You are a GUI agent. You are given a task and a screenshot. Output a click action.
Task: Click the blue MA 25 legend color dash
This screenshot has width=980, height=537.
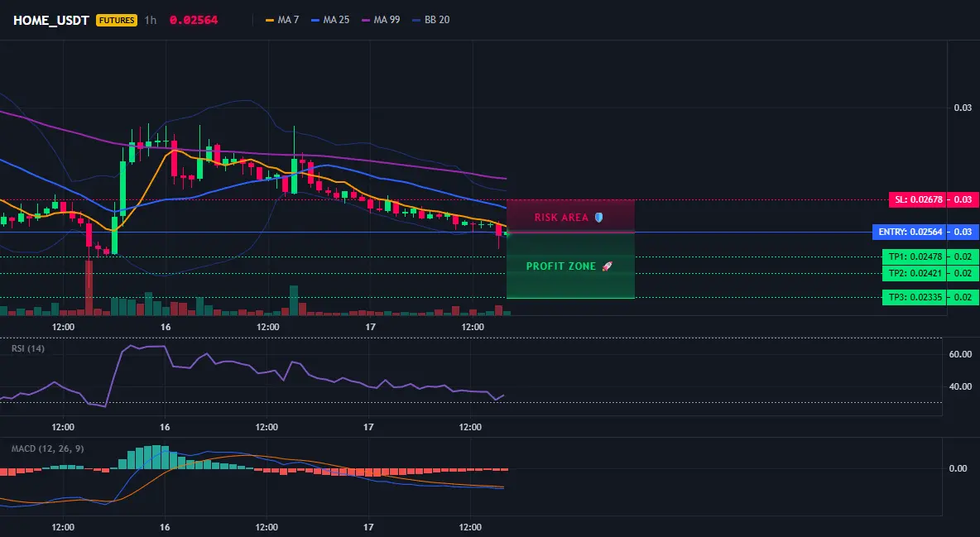coord(315,20)
